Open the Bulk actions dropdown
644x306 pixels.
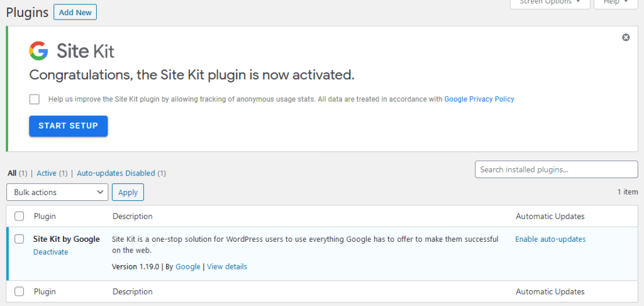(x=57, y=192)
